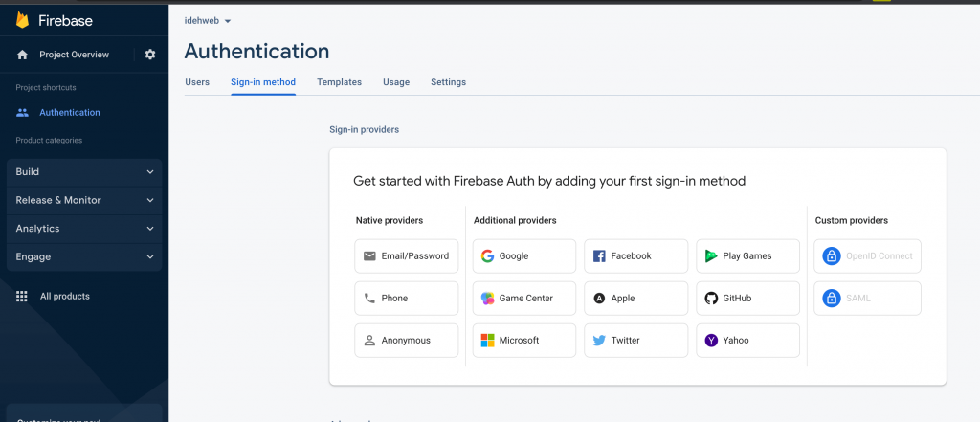Open the idehweb project dropdown
The width and height of the screenshot is (980, 422).
tap(208, 21)
